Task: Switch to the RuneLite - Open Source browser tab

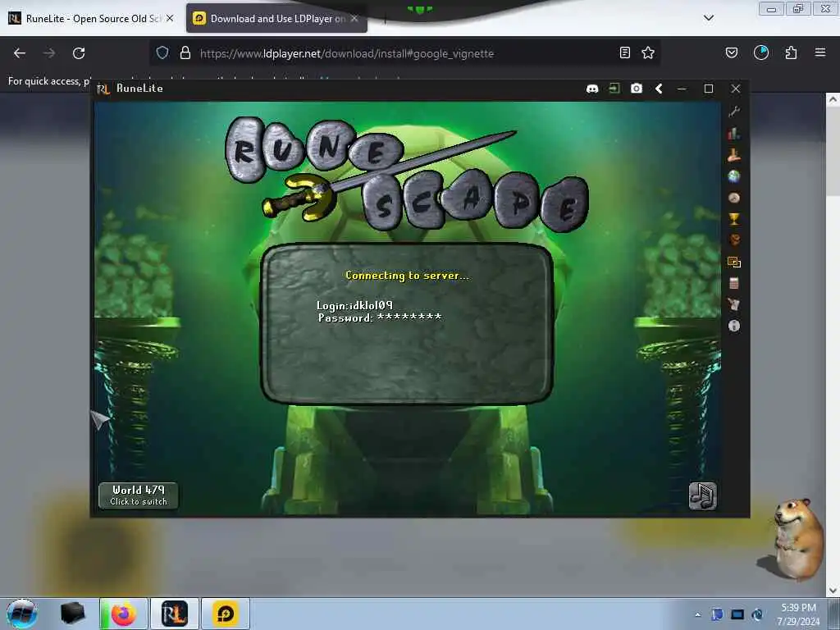Action: click(91, 19)
